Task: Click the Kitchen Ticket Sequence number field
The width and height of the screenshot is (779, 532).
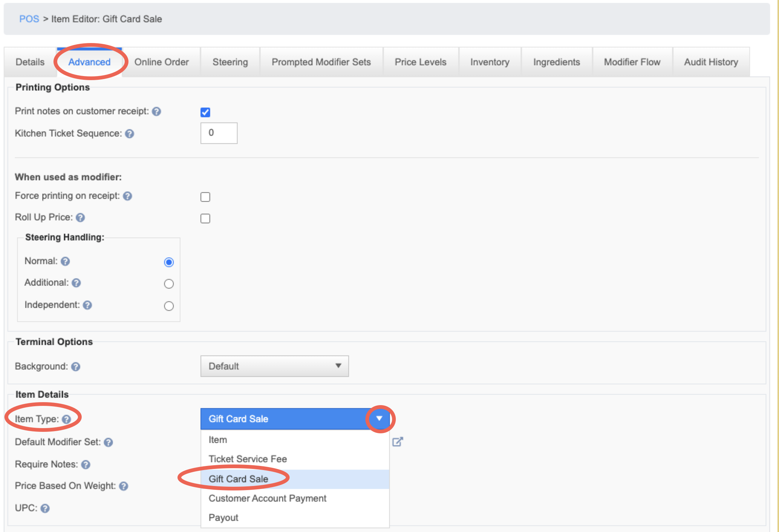Action: [219, 133]
